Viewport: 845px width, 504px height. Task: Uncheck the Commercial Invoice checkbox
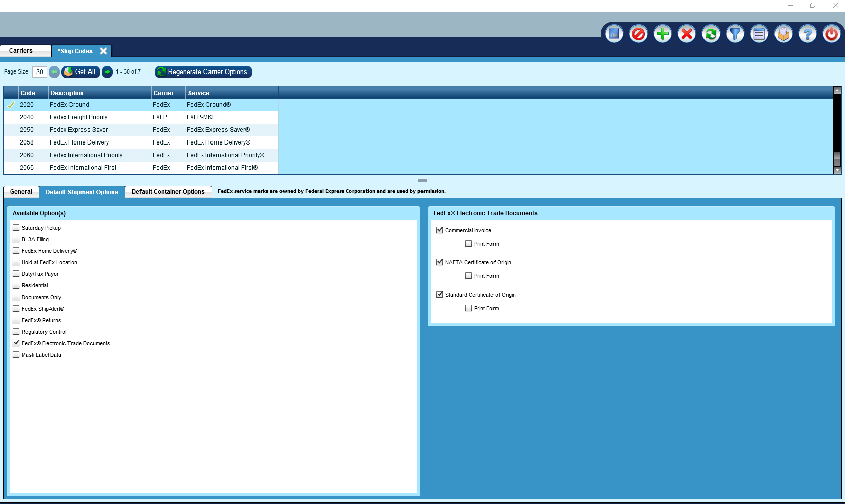pos(440,230)
